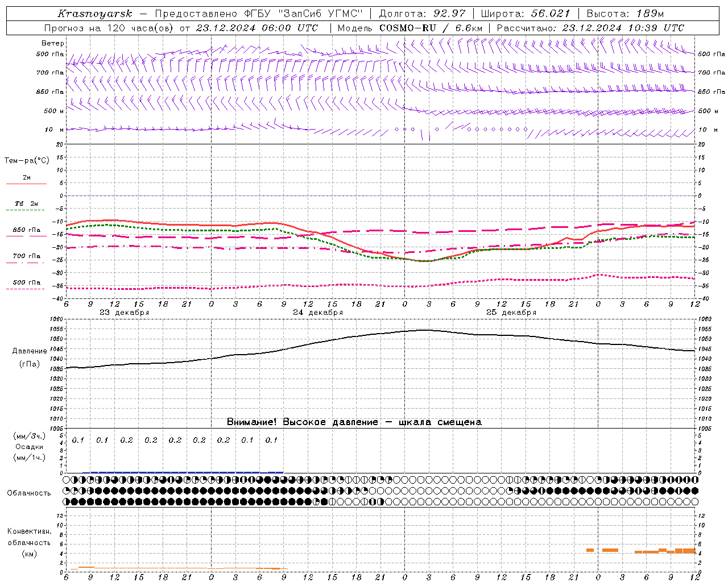Click the '25 декабря' date label
The image size is (728, 582).
[511, 313]
